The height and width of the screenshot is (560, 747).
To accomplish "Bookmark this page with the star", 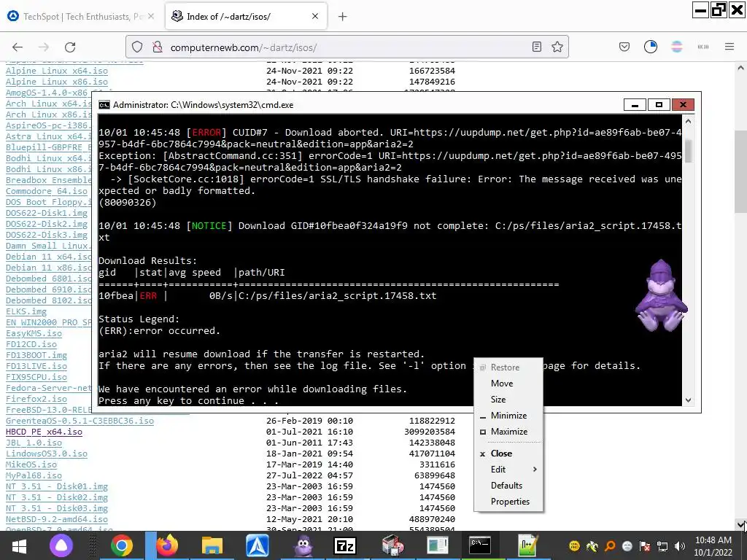I will tap(557, 47).
